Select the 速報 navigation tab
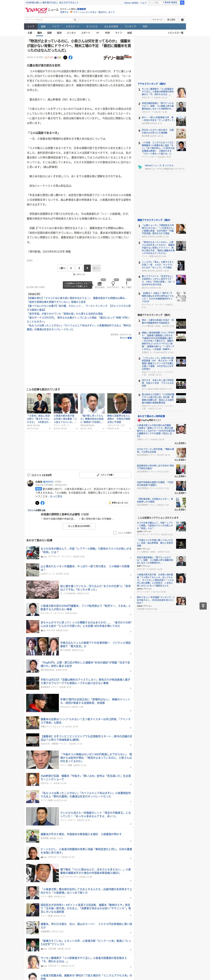The image size is (210, 980). (x=43, y=27)
